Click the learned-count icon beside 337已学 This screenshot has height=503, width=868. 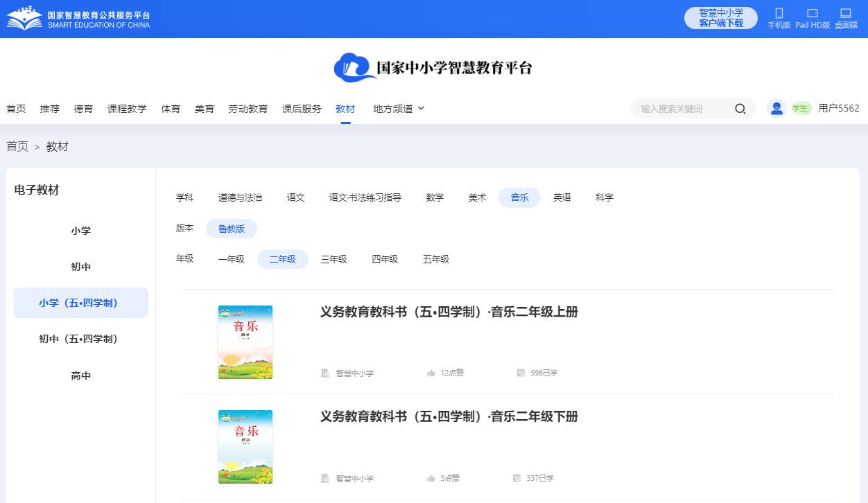[517, 478]
